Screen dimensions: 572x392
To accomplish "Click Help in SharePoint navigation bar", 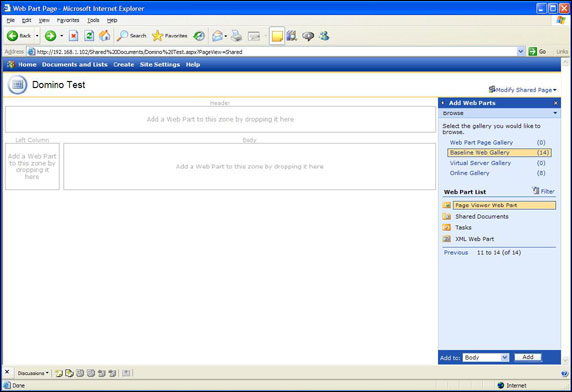I will pyautogui.click(x=193, y=65).
